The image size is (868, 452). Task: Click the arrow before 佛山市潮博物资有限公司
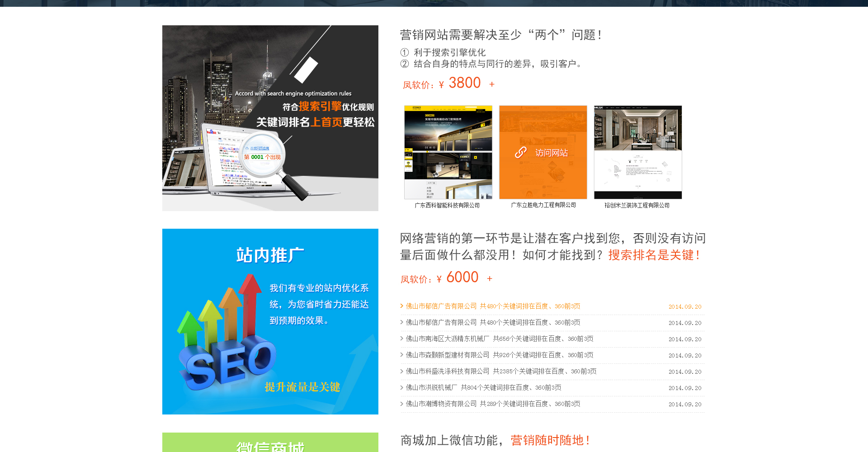[401, 404]
